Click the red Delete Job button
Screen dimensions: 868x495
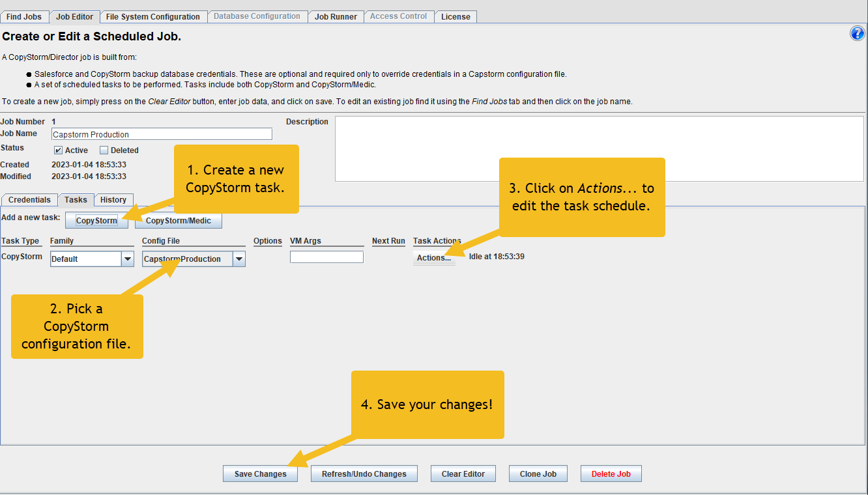click(x=611, y=474)
